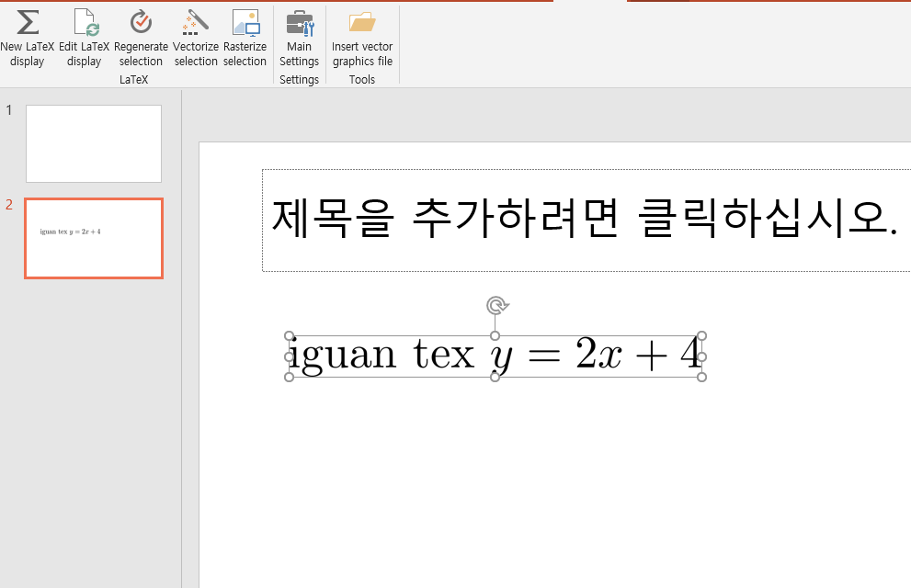
Task: Open the New LaTeX display tool
Action: click(27, 37)
